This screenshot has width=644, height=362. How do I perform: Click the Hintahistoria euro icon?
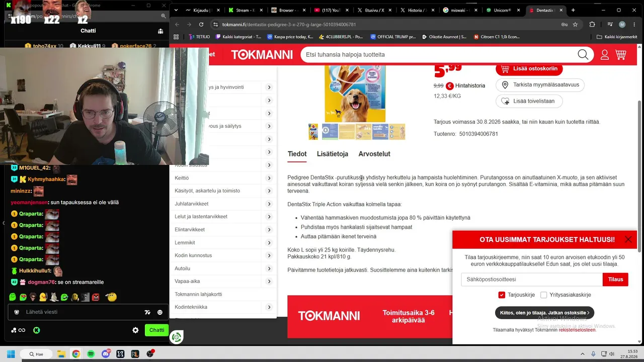[450, 85]
